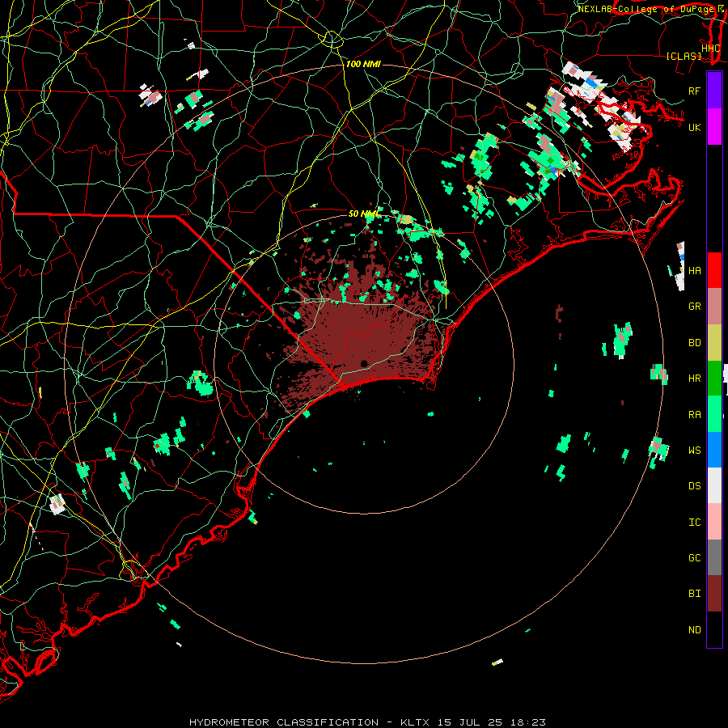Image resolution: width=728 pixels, height=728 pixels.
Task: Click the black radar site dot
Action: coord(364,363)
